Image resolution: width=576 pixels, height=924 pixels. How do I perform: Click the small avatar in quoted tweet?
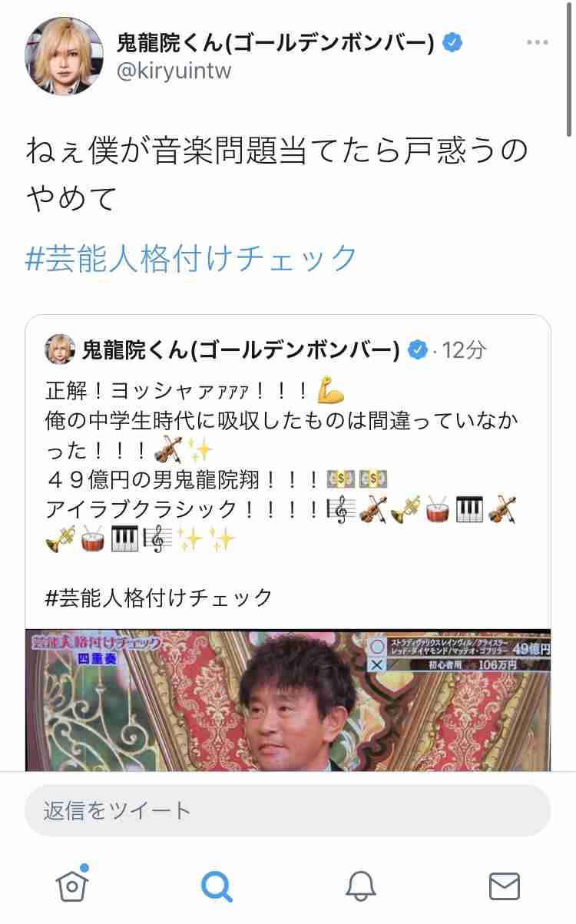point(60,350)
